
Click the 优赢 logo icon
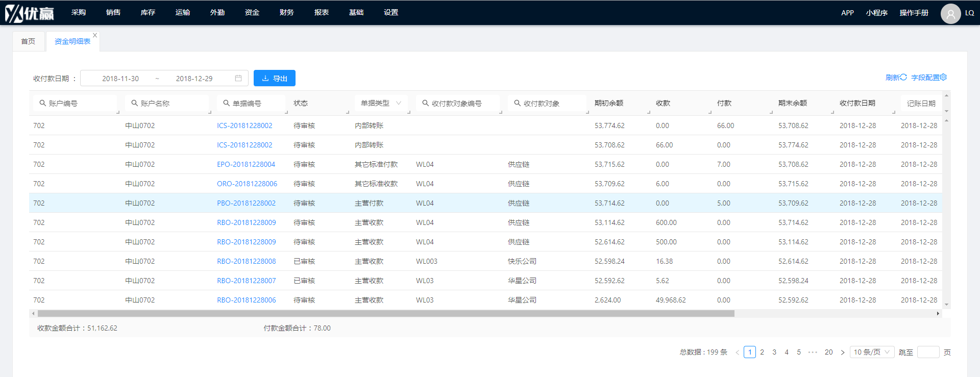29,13
